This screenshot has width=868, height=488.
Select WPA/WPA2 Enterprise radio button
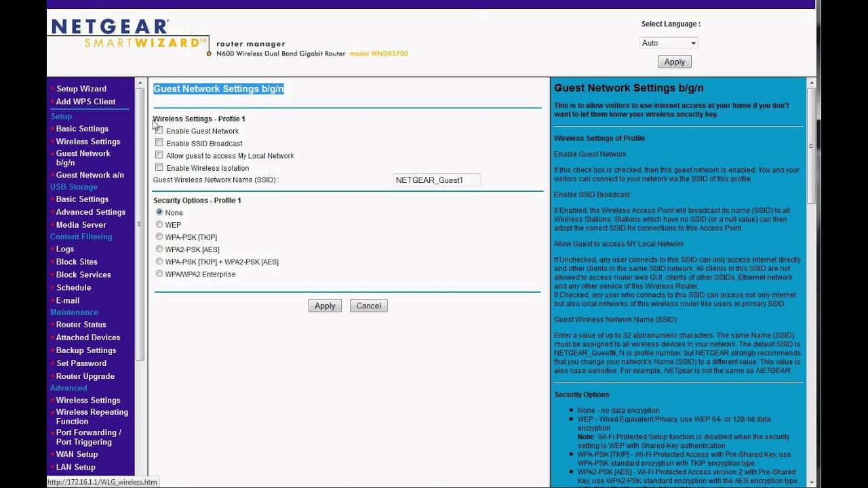159,274
